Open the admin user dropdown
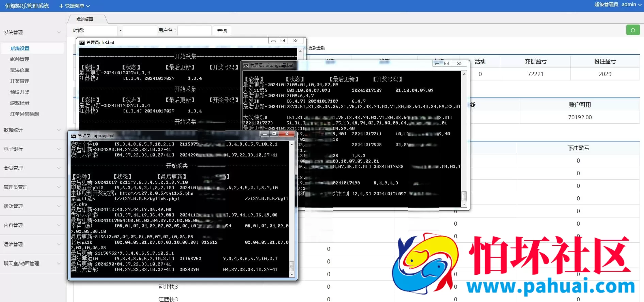Viewport: 644px width, 302px height. (631, 4)
